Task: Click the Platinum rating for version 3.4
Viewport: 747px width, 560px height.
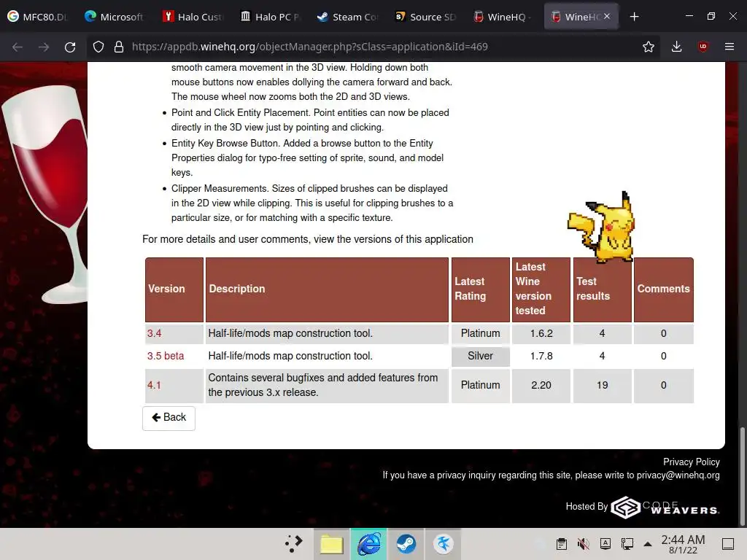Action: (480, 333)
